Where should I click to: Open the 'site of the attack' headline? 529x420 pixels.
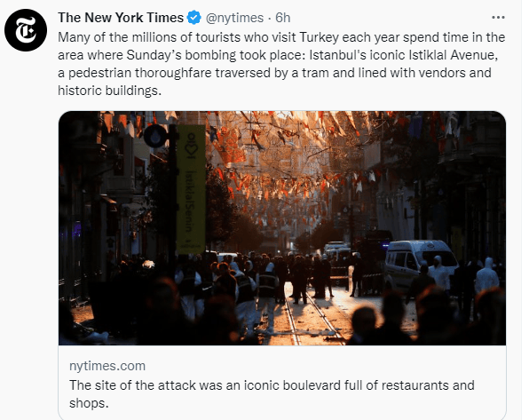tap(272, 394)
